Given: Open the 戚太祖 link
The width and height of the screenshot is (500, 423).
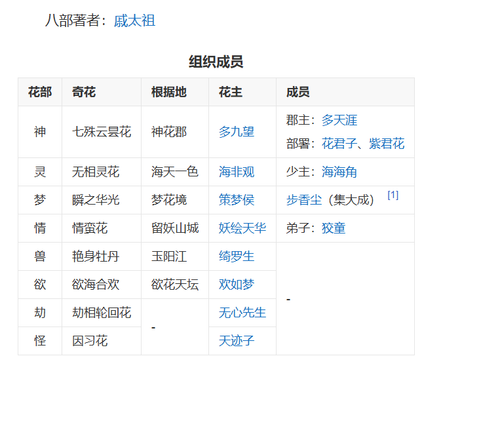Looking at the screenshot, I should (134, 21).
